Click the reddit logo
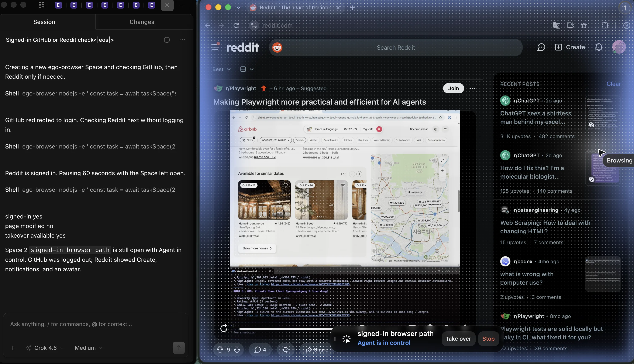634x364 pixels. 242,47
